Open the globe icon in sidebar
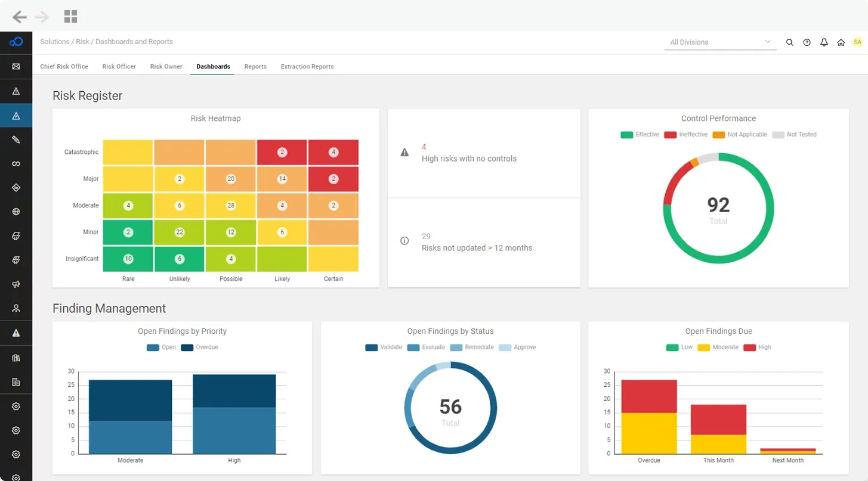868x481 pixels. click(x=16, y=212)
